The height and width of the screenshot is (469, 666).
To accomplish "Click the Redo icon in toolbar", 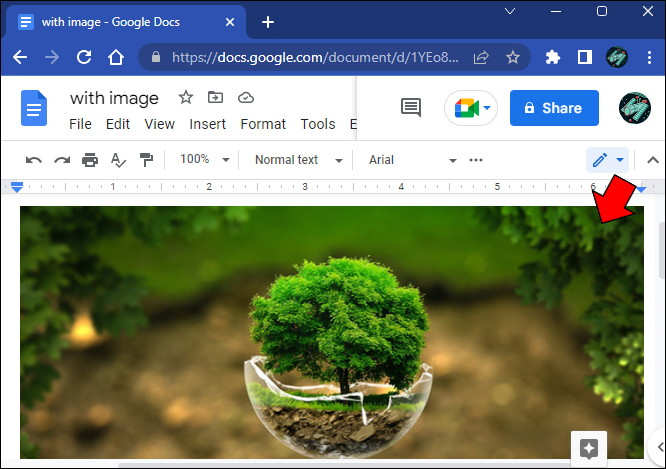I will (x=62, y=160).
